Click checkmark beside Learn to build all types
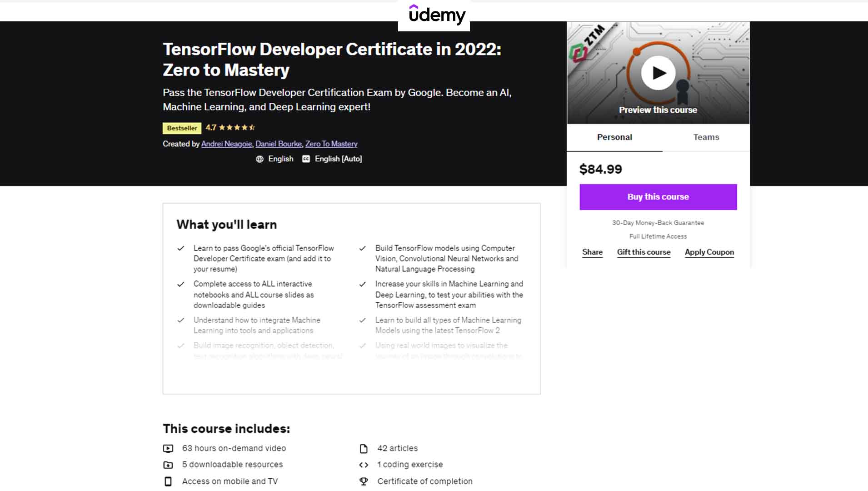This screenshot has width=868, height=491. coord(363,320)
